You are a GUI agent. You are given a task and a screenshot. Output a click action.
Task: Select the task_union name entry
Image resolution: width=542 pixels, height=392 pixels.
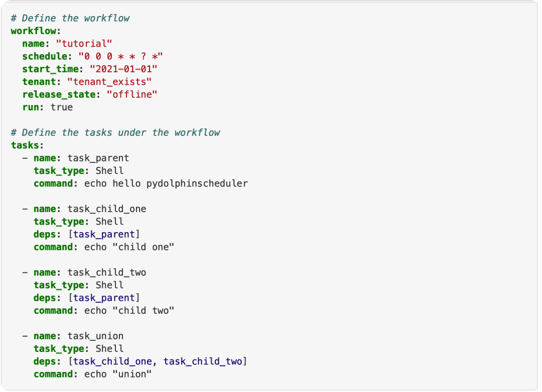tap(102, 335)
